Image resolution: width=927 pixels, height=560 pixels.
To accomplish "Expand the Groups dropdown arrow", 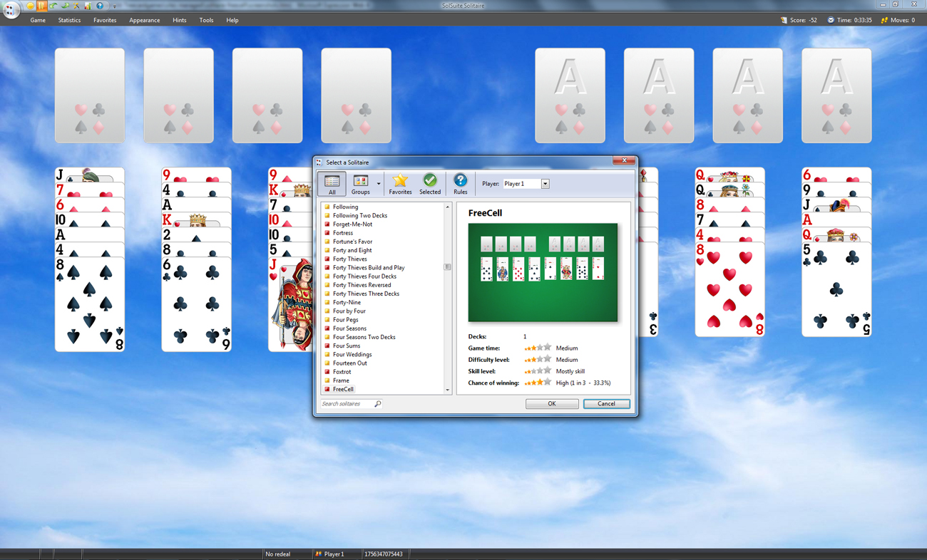I will 379,184.
